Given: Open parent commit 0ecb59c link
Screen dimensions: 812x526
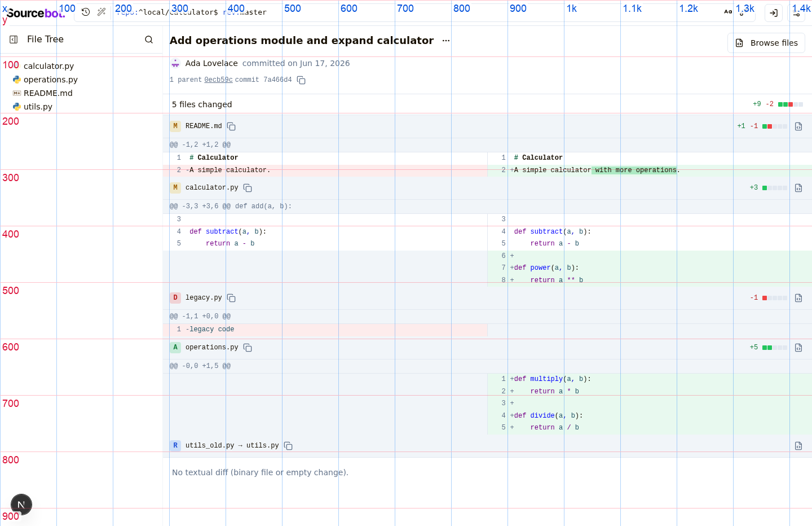Looking at the screenshot, I should click(x=218, y=80).
